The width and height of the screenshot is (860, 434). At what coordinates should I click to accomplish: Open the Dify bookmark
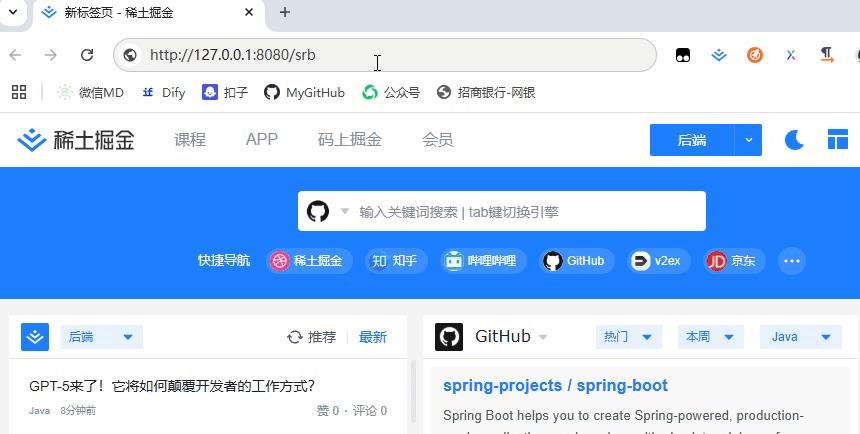(163, 92)
